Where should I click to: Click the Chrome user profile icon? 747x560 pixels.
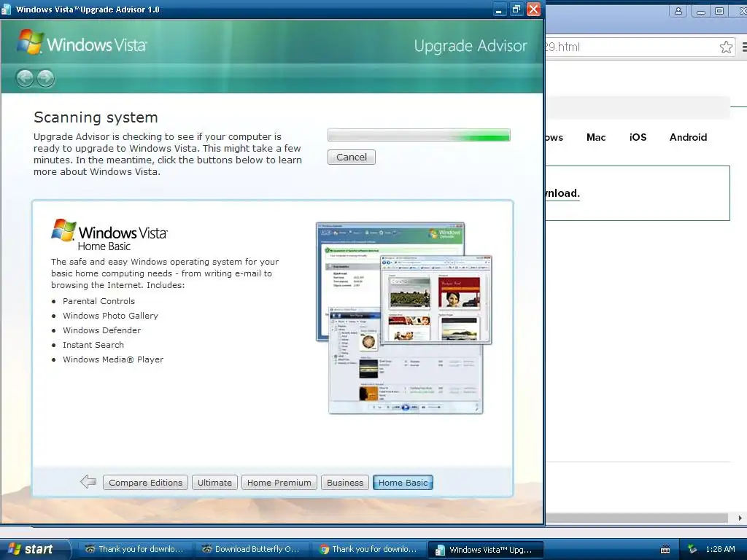point(678,11)
